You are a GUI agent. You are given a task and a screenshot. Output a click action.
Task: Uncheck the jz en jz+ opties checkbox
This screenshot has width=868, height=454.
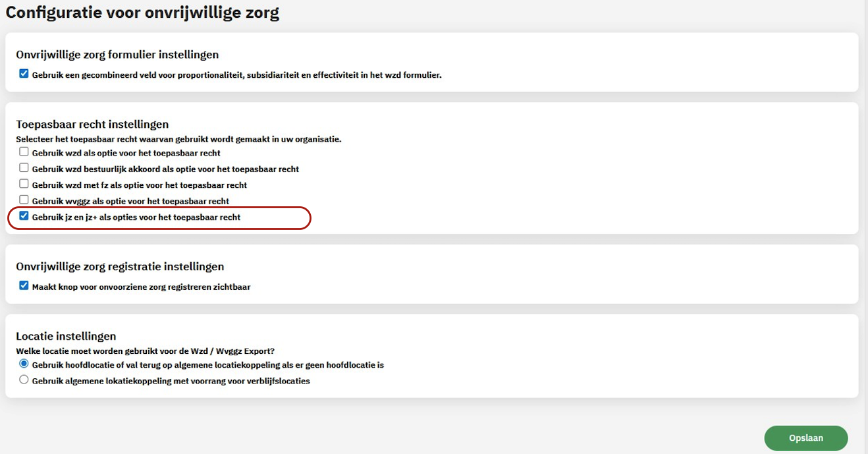pyautogui.click(x=24, y=215)
